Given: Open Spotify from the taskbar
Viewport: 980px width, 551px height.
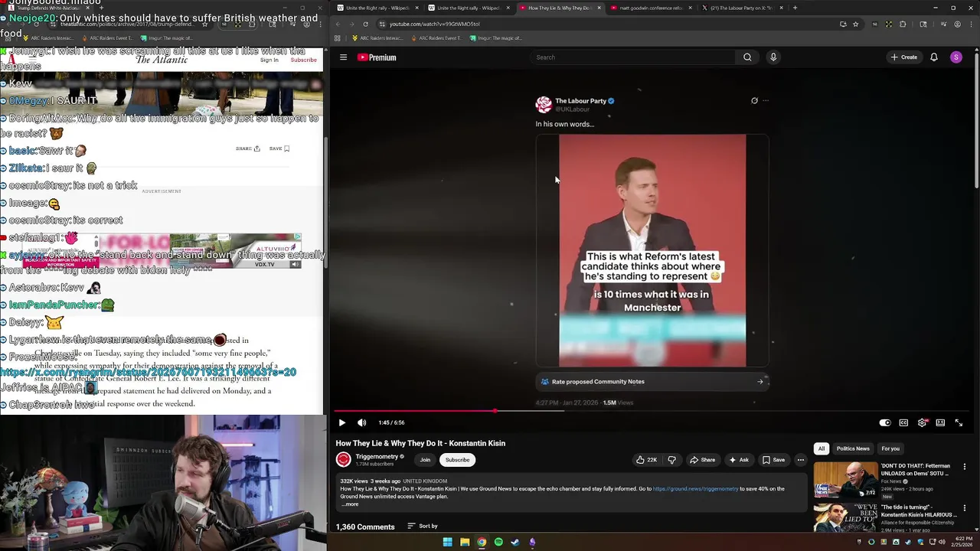Looking at the screenshot, I should pyautogui.click(x=498, y=542).
